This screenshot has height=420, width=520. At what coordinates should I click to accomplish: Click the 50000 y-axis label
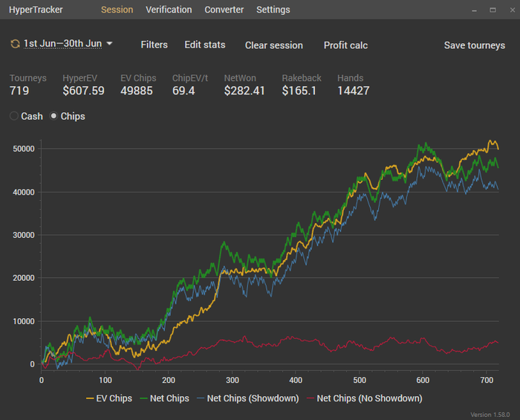[x=24, y=149]
